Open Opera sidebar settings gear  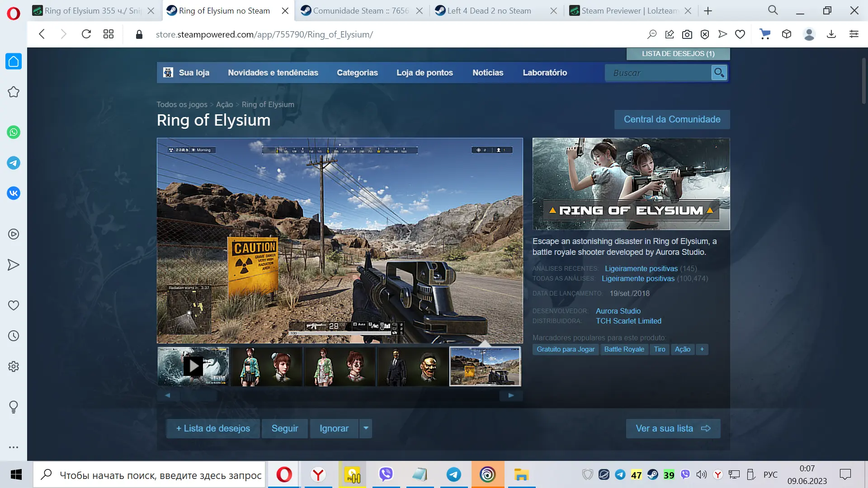coord(14,366)
